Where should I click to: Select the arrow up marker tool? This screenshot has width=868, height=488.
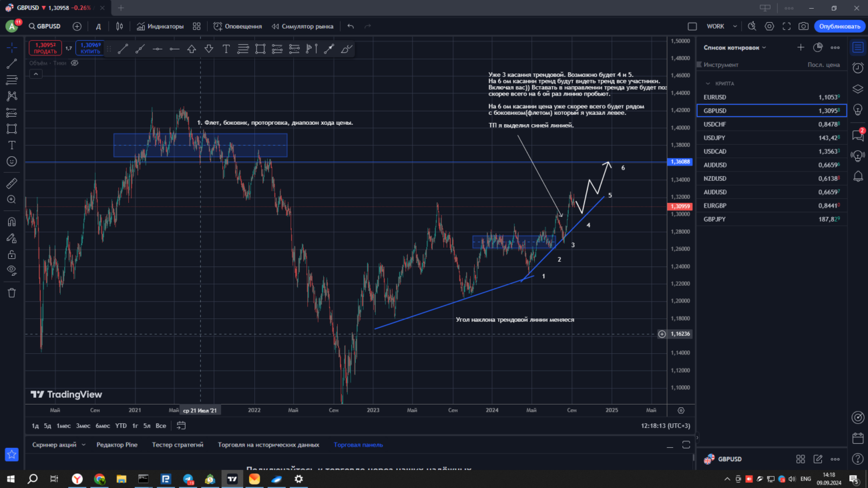[x=192, y=49]
